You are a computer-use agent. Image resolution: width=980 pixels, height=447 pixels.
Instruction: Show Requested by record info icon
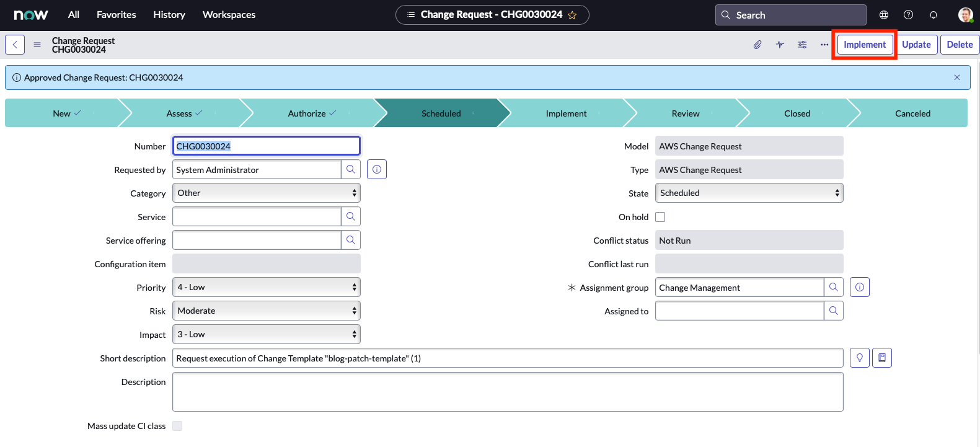coord(377,169)
